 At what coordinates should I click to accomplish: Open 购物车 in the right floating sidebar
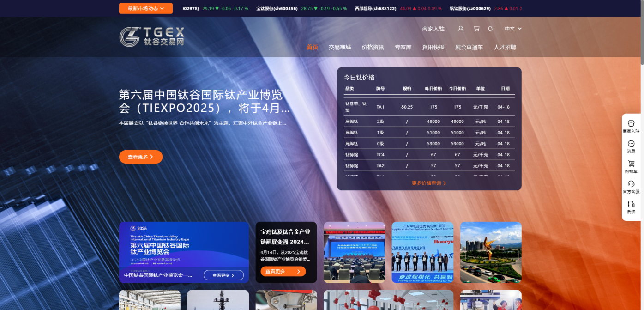point(631,166)
